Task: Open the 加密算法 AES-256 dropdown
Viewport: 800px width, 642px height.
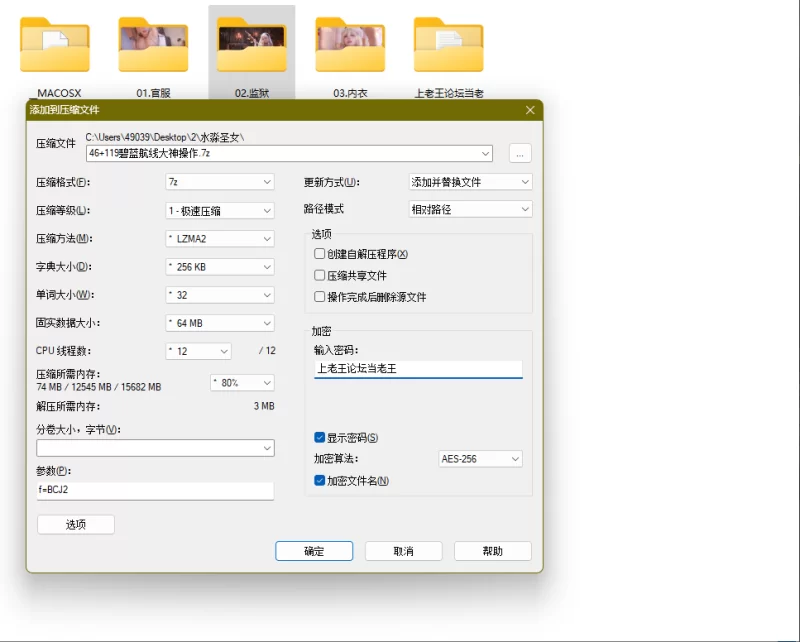Action: [480, 459]
